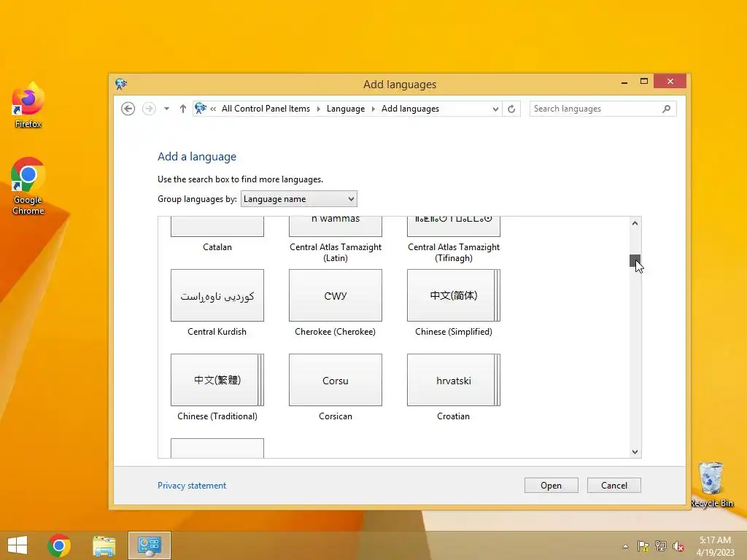The width and height of the screenshot is (747, 560).
Task: Maximize the Add languages window
Action: click(x=644, y=82)
